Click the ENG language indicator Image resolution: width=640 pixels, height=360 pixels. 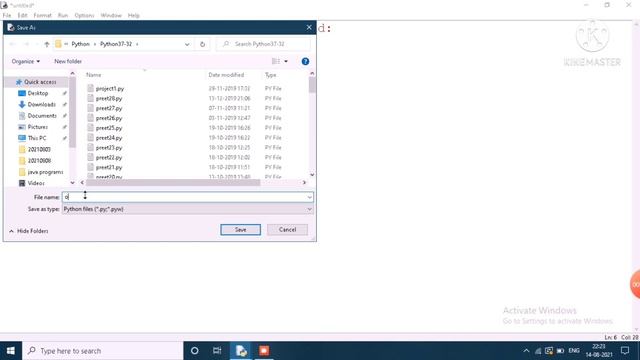tap(574, 351)
